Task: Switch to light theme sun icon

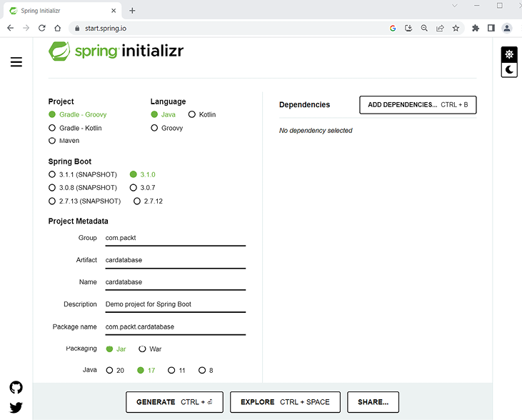Action: click(x=509, y=54)
